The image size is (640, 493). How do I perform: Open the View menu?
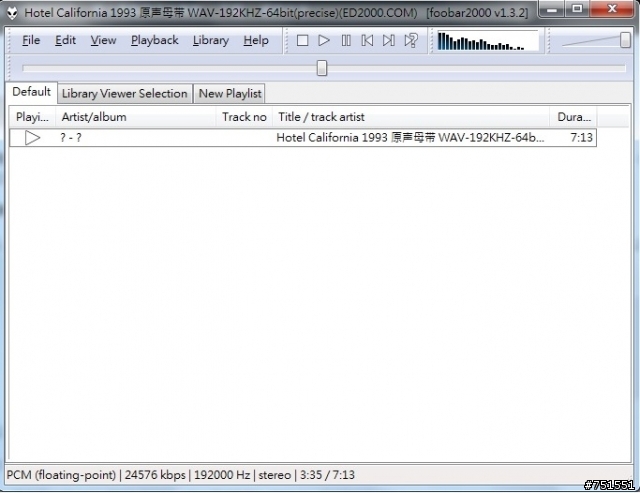[x=103, y=40]
